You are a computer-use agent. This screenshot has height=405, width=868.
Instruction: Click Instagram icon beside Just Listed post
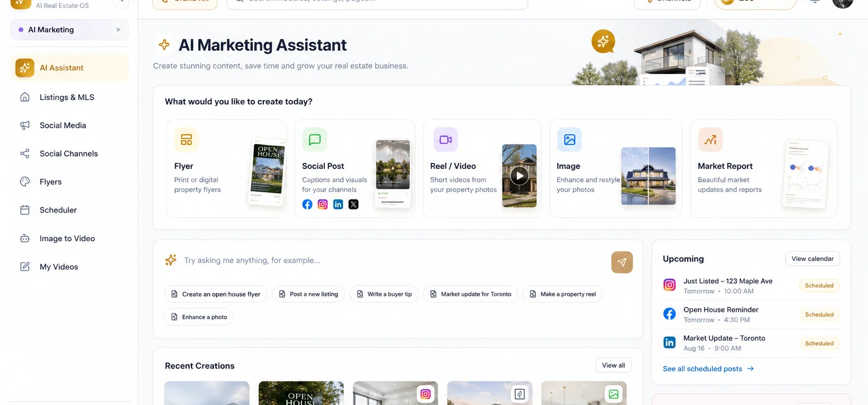pyautogui.click(x=670, y=285)
